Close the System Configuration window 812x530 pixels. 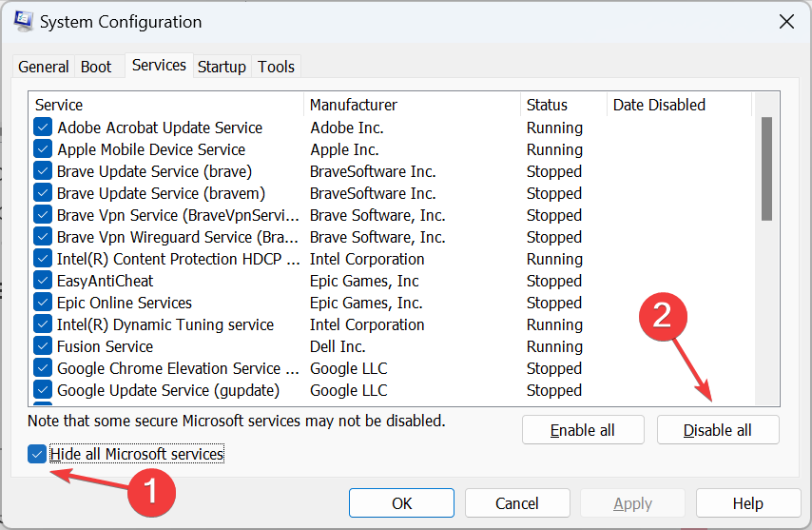pos(786,21)
